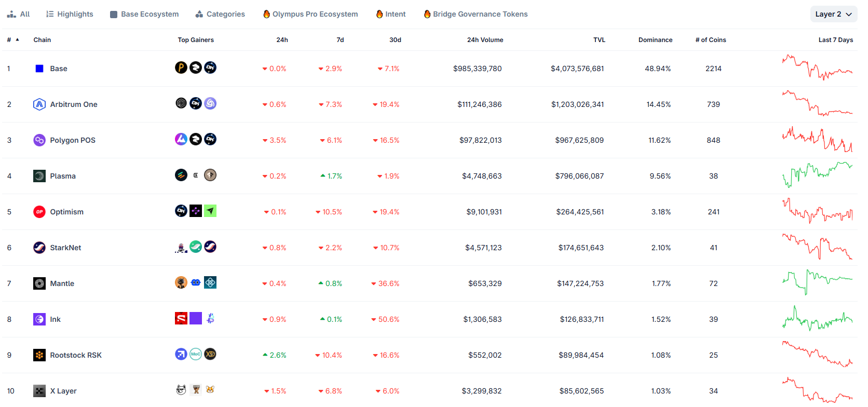Open the Base Ecosystem tab
Screen dimensions: 868x407
pyautogui.click(x=144, y=14)
